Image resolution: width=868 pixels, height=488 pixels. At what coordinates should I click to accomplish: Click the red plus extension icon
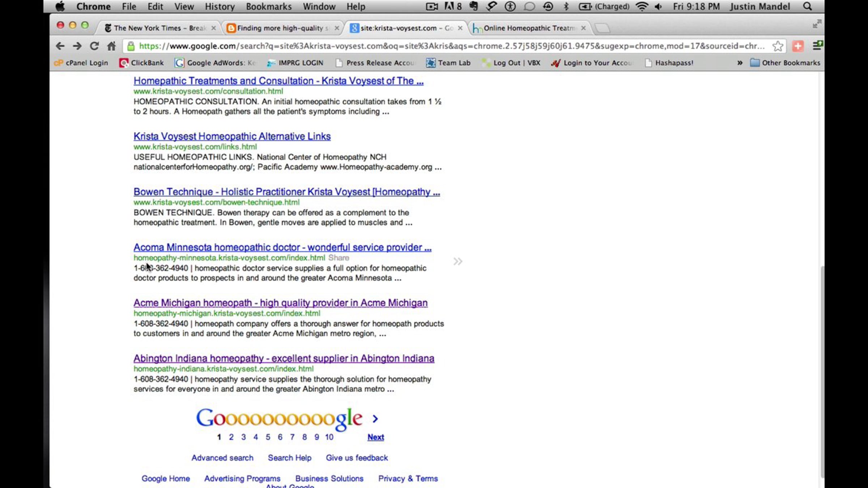coord(798,46)
